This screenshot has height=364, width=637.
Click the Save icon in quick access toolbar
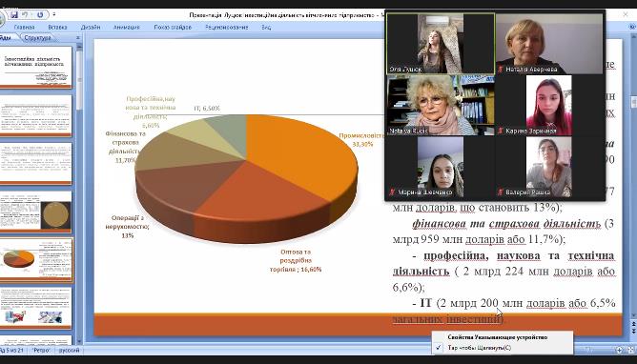pos(14,14)
